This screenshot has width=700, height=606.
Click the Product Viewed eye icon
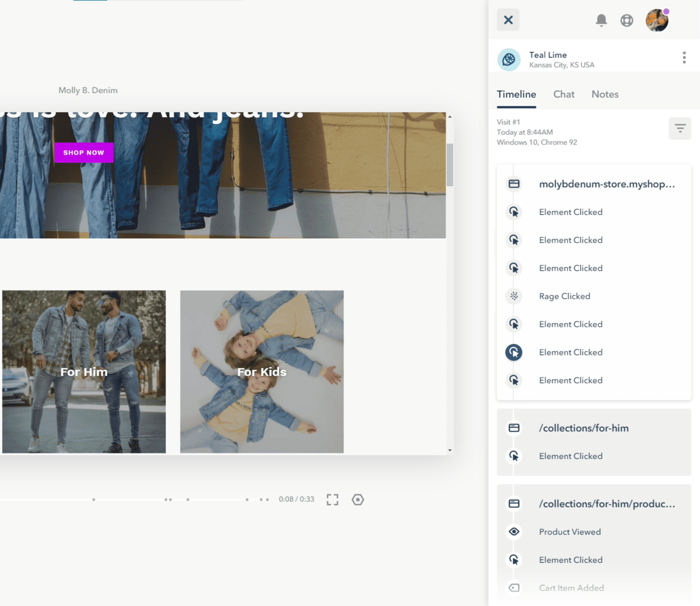point(514,531)
